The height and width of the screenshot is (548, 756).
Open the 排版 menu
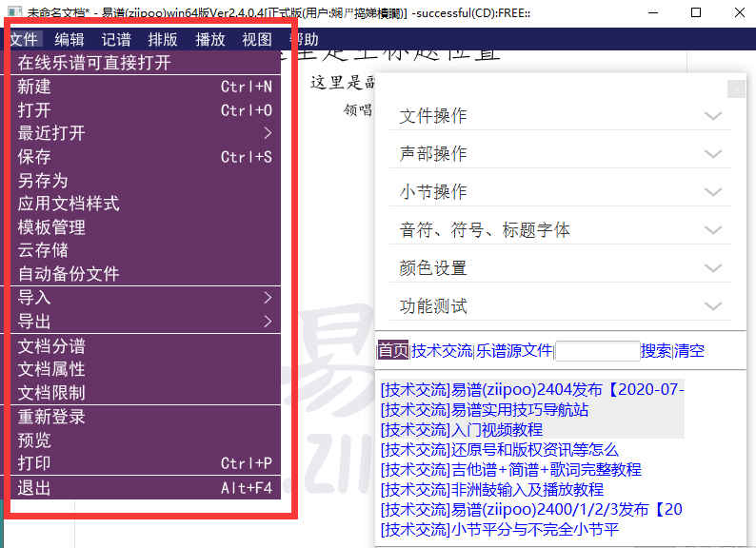(x=163, y=39)
